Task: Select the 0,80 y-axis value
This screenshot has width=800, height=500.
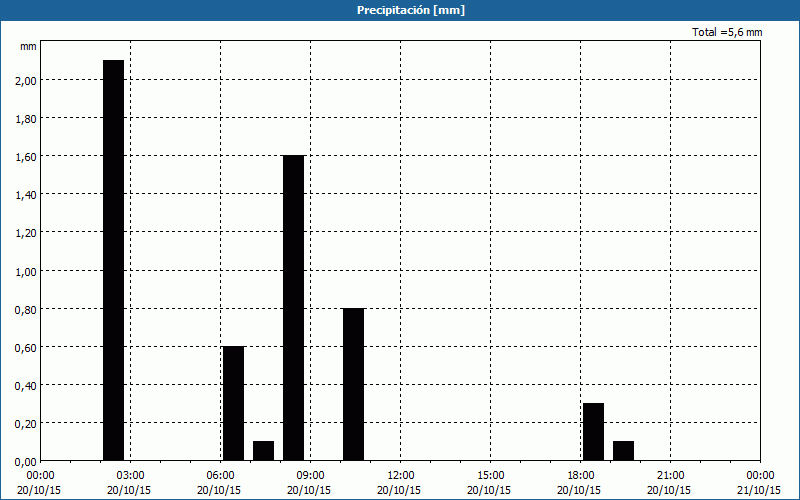Action: 26,309
